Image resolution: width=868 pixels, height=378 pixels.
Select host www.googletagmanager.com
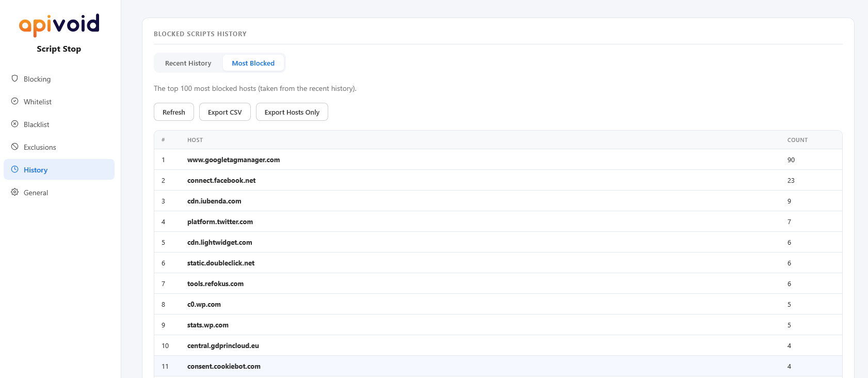click(x=234, y=160)
